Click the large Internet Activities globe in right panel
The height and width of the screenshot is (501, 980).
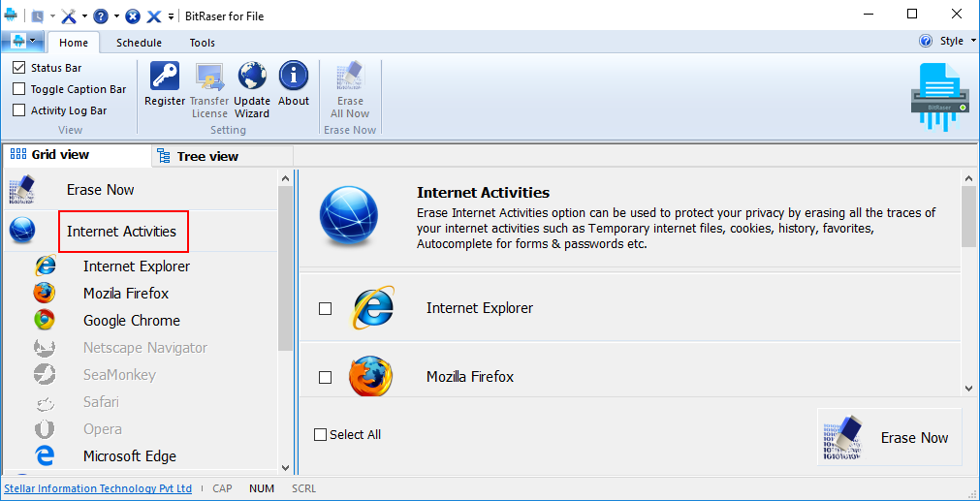(348, 217)
